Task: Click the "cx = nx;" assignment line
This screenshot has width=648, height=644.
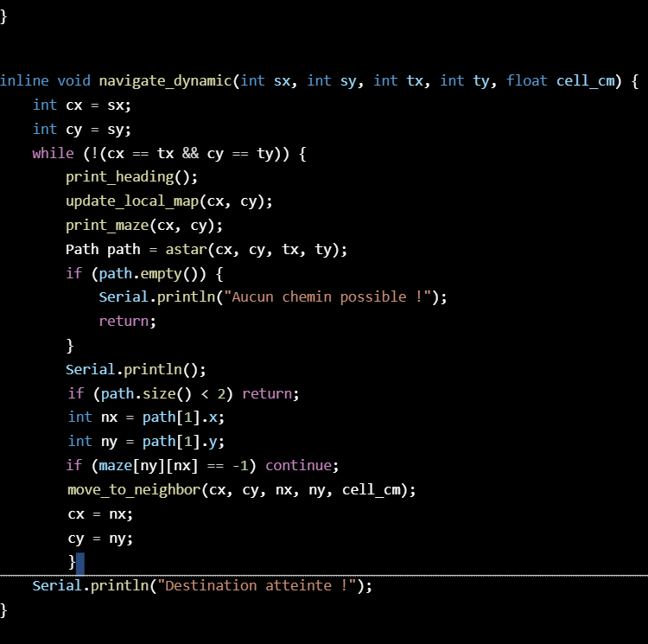Action: click(x=100, y=513)
